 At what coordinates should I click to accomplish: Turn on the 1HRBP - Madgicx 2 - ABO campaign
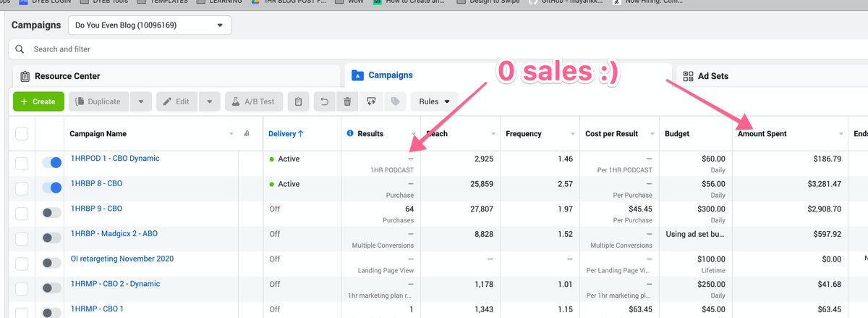click(x=51, y=238)
